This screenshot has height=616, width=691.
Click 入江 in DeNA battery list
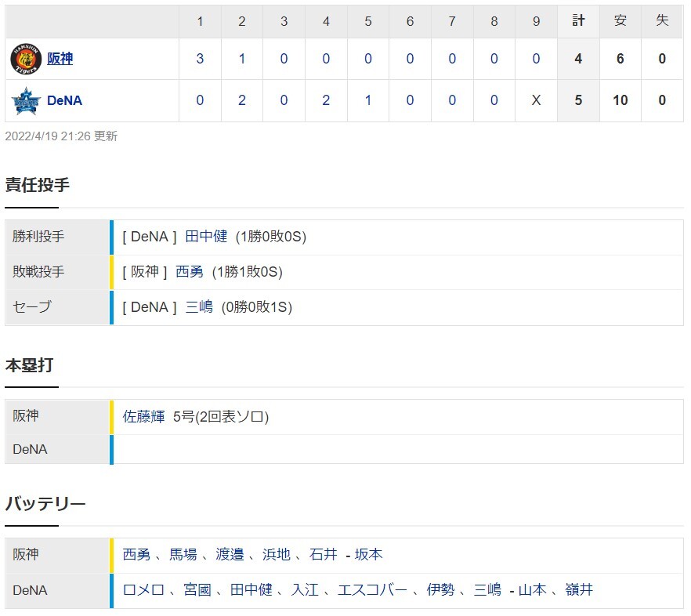pyautogui.click(x=305, y=590)
